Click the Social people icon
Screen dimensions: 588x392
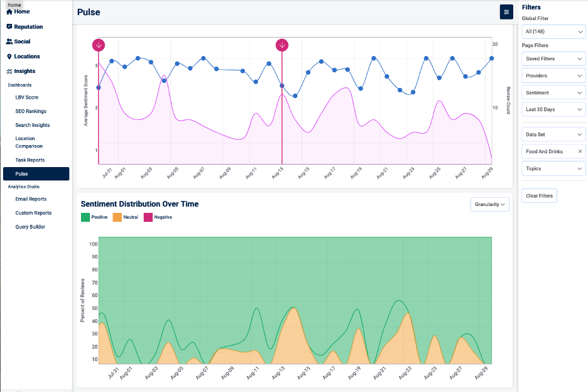click(x=9, y=41)
